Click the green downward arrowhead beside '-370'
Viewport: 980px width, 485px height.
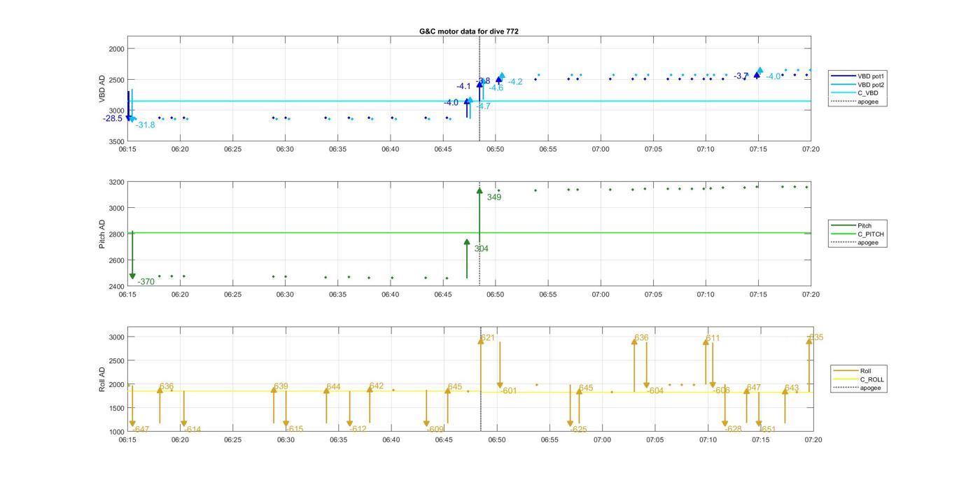coord(132,276)
